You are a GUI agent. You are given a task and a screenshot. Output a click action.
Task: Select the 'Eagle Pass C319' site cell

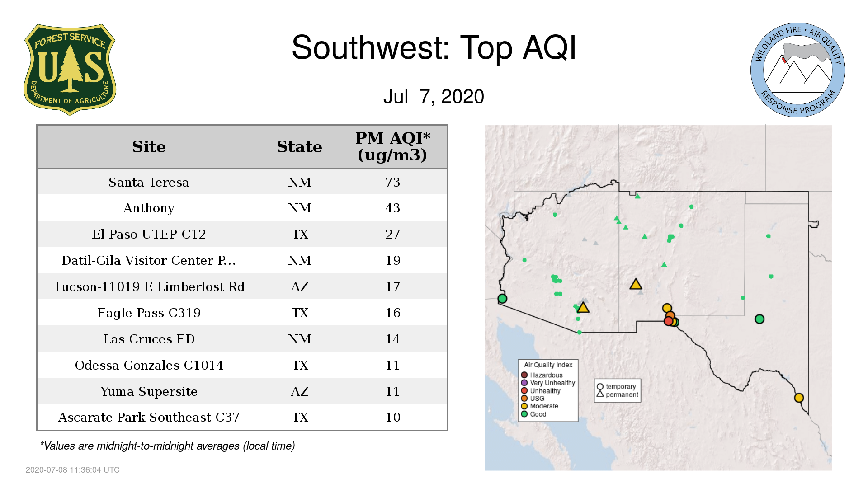[x=149, y=313]
